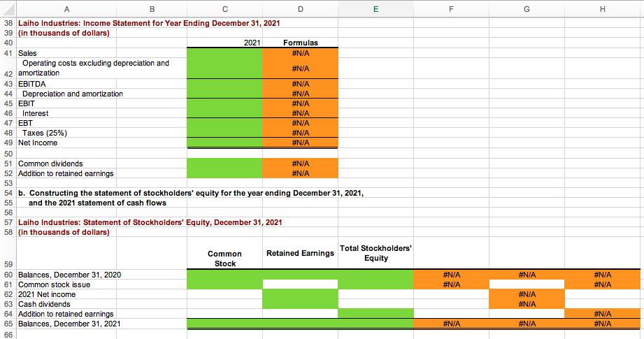Select green Sales input cell C41

click(x=224, y=53)
